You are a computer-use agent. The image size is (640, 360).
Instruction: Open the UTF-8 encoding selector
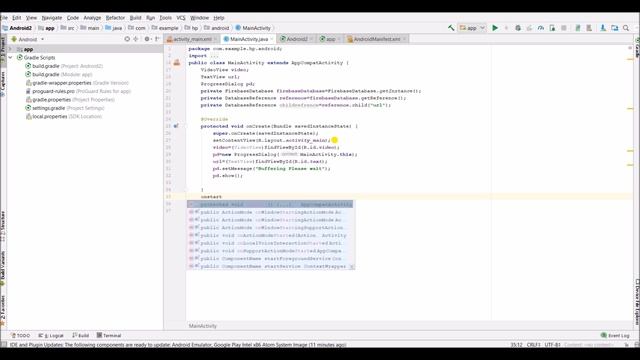(x=552, y=345)
